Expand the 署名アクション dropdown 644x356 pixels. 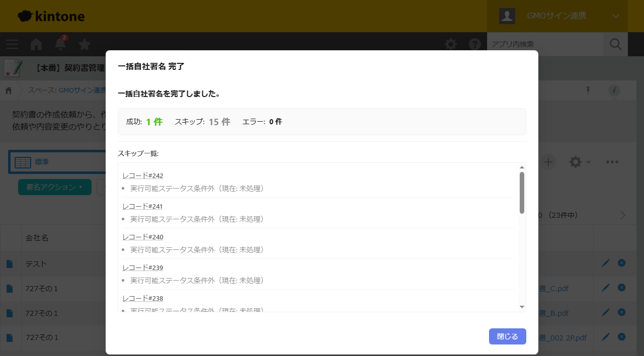pos(55,187)
